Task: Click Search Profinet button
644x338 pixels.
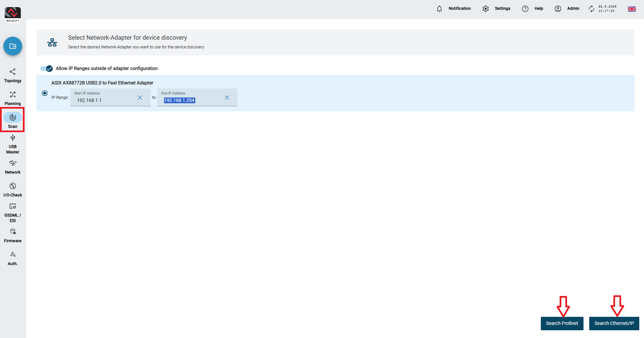Action: tap(562, 323)
